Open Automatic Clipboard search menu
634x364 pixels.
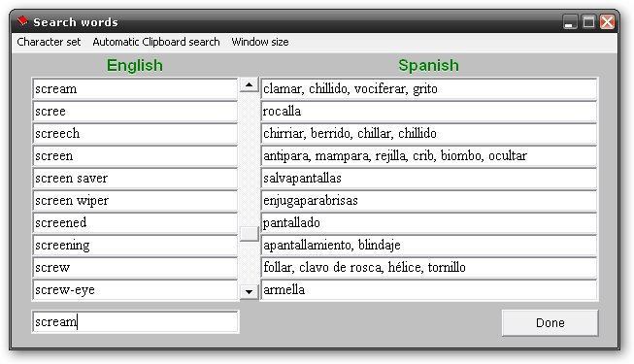[x=156, y=42]
